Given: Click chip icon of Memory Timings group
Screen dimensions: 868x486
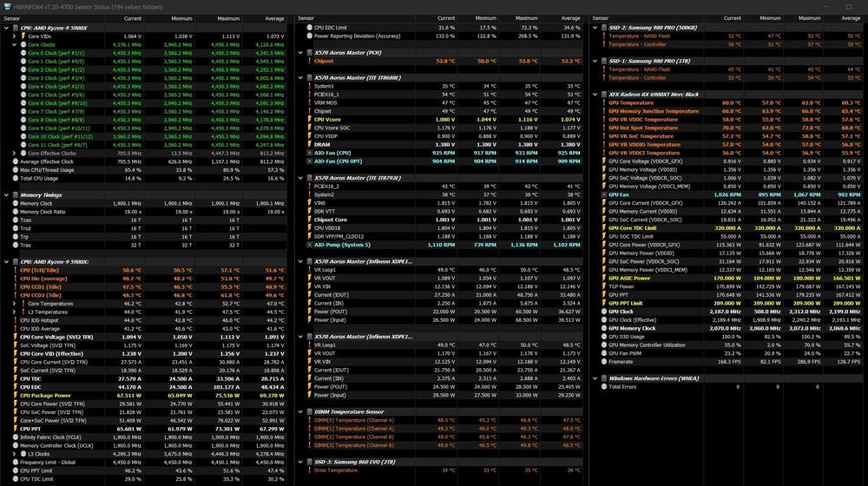Looking at the screenshot, I should click(x=14, y=195).
